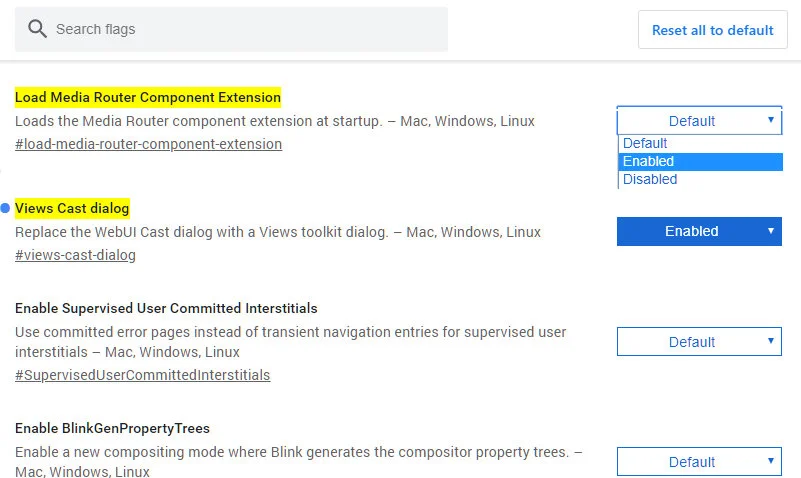
Task: Open Supervised User Committed Interstitials dropdown
Action: 699,342
